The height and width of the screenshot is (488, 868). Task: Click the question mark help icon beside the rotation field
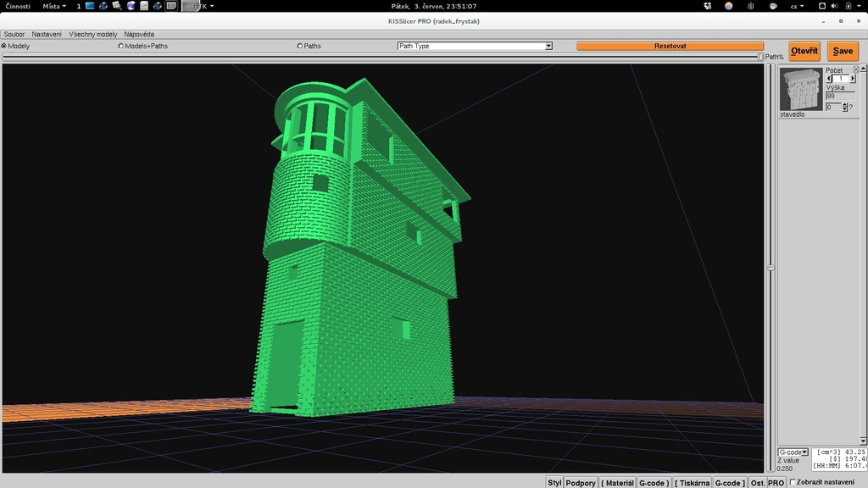pyautogui.click(x=850, y=108)
